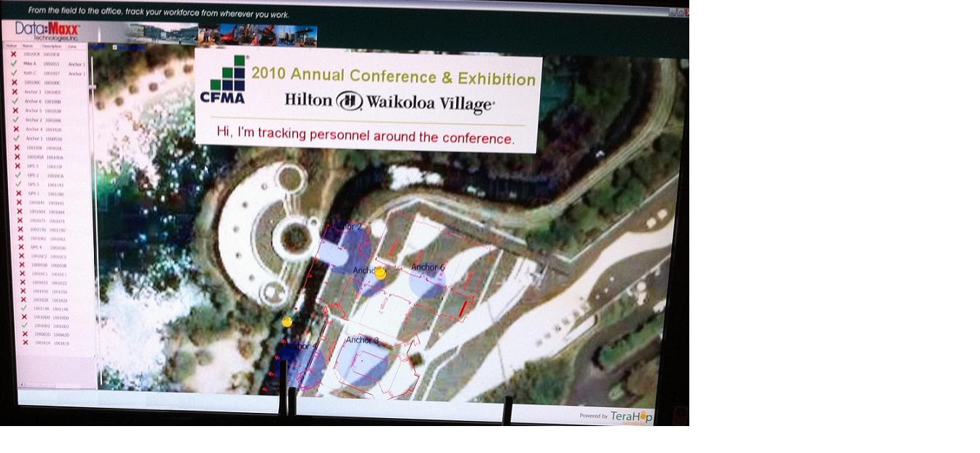Click the Anchor 1 zone cell for Mike A

77,64
